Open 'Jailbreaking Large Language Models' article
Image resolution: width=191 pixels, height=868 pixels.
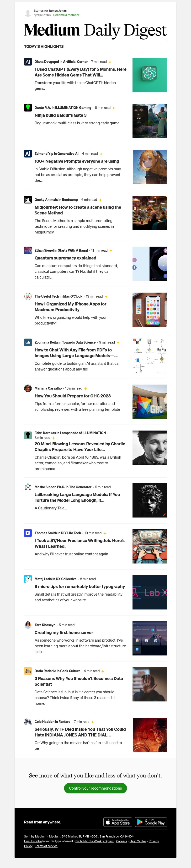[x=77, y=497]
